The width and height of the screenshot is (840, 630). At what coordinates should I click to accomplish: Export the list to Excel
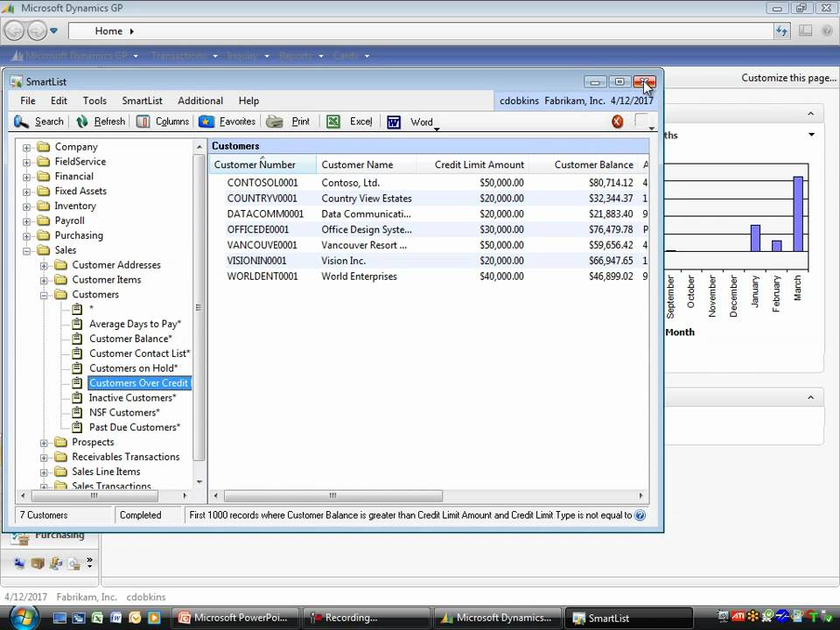[x=349, y=122]
